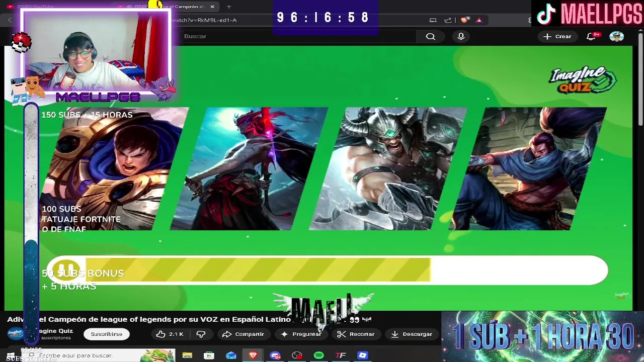Click the cast screen icon in address bar
This screenshot has width=644, height=362.
pyautogui.click(x=433, y=20)
